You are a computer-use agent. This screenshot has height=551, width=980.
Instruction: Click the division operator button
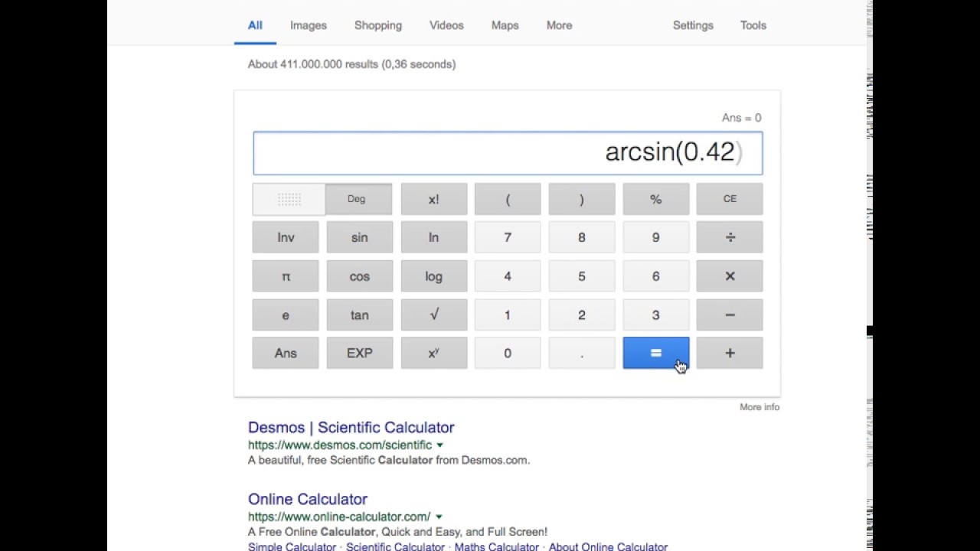(x=730, y=237)
